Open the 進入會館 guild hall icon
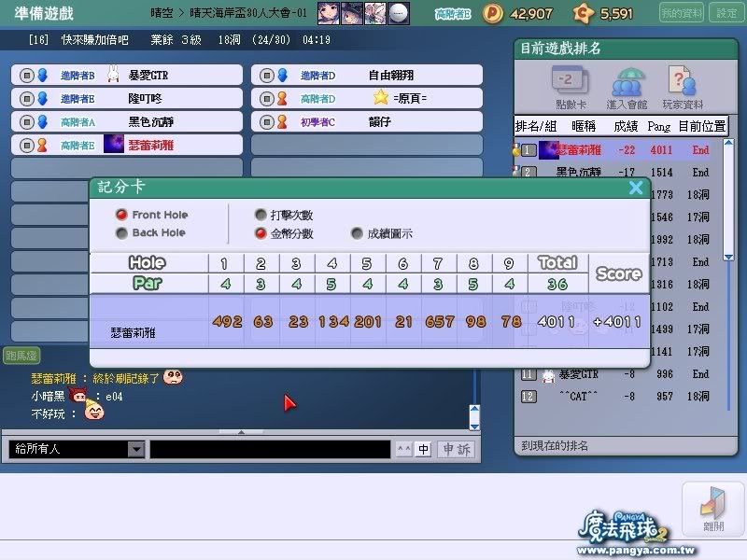747x560 pixels. point(627,88)
